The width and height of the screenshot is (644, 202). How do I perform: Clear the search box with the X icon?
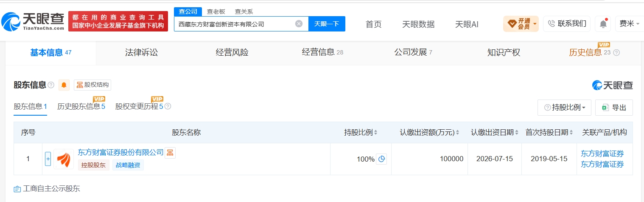pyautogui.click(x=299, y=24)
